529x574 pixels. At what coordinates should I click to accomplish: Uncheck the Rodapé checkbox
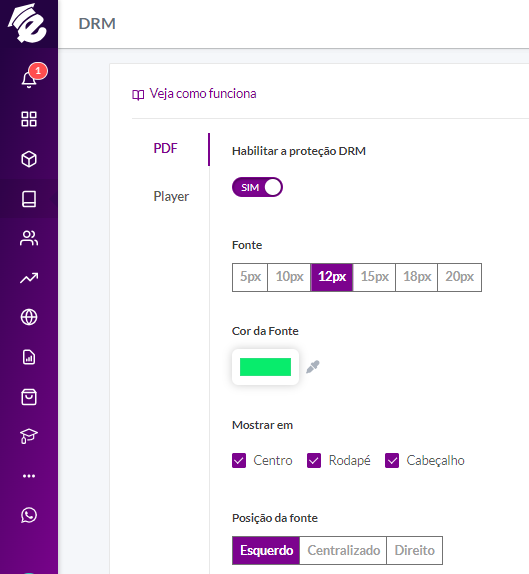pos(314,461)
